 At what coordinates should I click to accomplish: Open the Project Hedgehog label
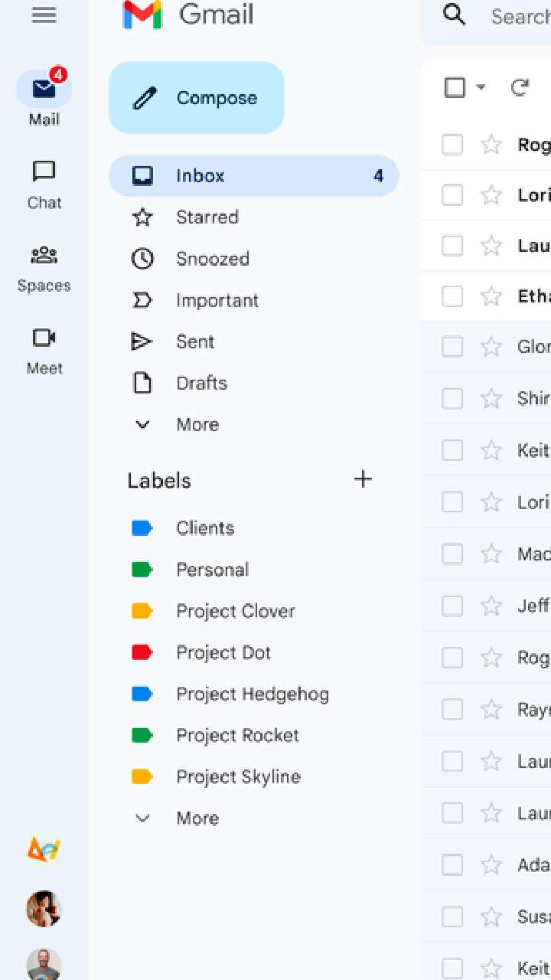253,694
